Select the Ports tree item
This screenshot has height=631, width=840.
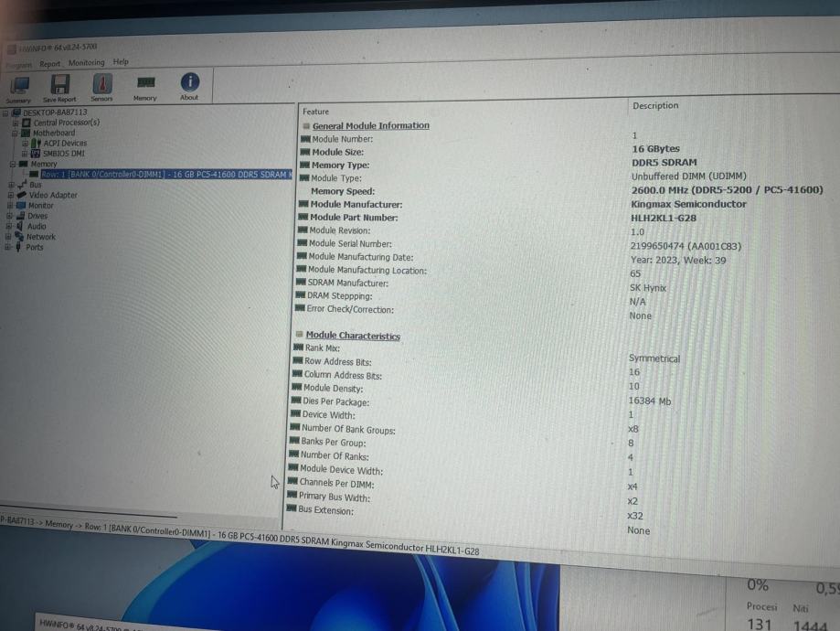pyautogui.click(x=35, y=247)
